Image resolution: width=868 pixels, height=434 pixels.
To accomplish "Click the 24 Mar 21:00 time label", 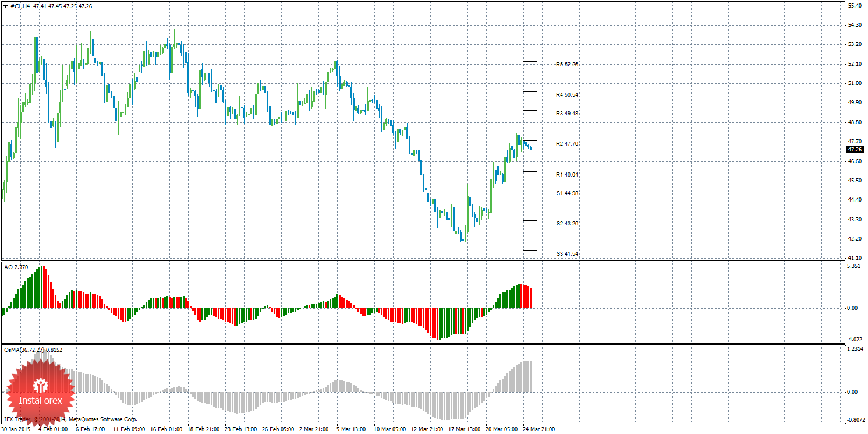I will click(x=538, y=429).
